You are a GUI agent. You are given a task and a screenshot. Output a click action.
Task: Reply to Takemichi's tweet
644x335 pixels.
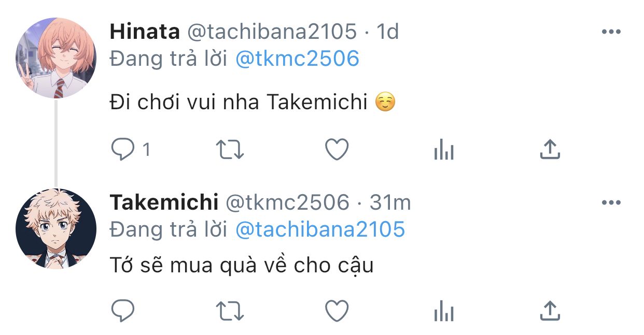pos(123,311)
